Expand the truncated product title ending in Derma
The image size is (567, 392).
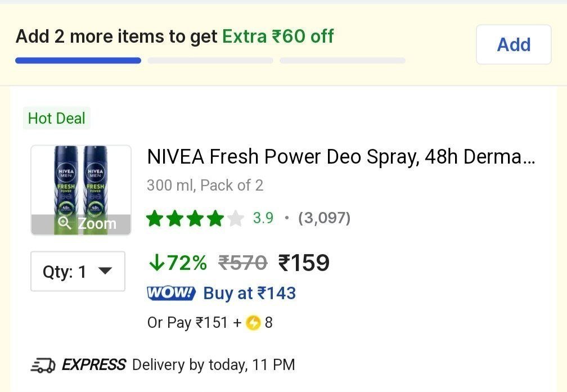coord(340,157)
